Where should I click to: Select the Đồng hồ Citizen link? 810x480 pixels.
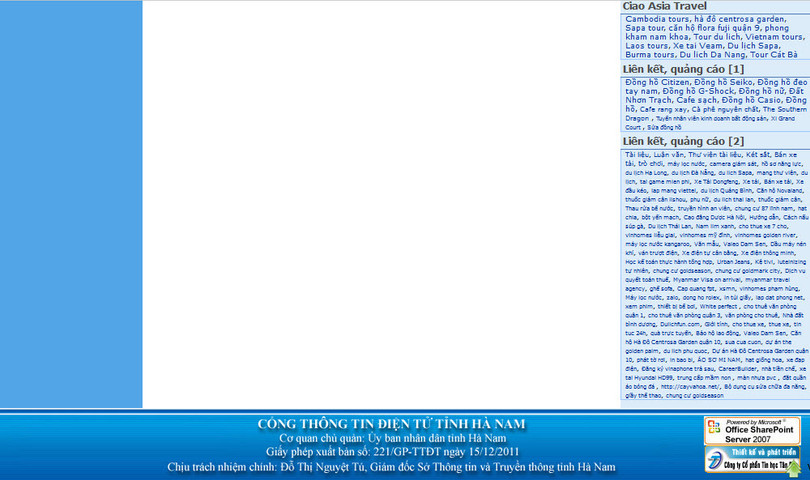click(657, 82)
